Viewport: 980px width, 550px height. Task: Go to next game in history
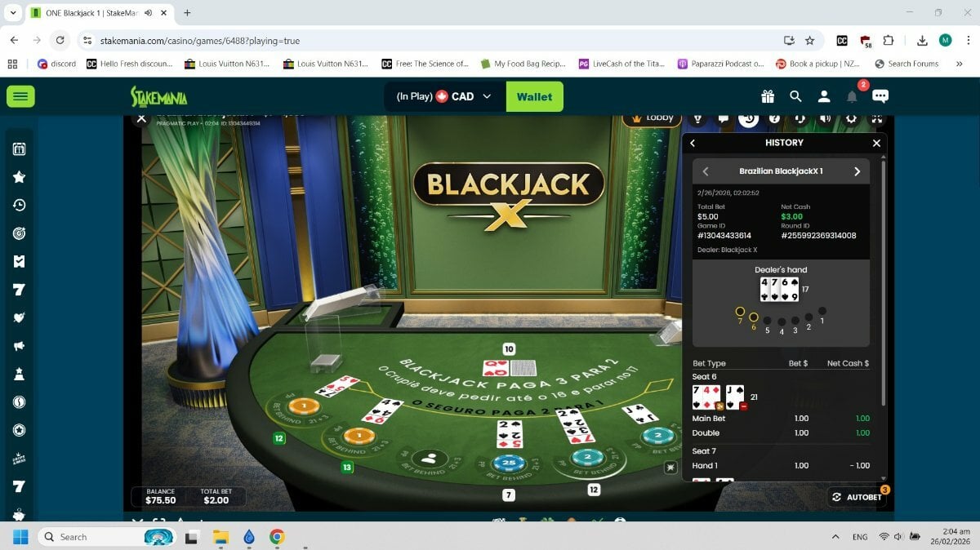(857, 171)
